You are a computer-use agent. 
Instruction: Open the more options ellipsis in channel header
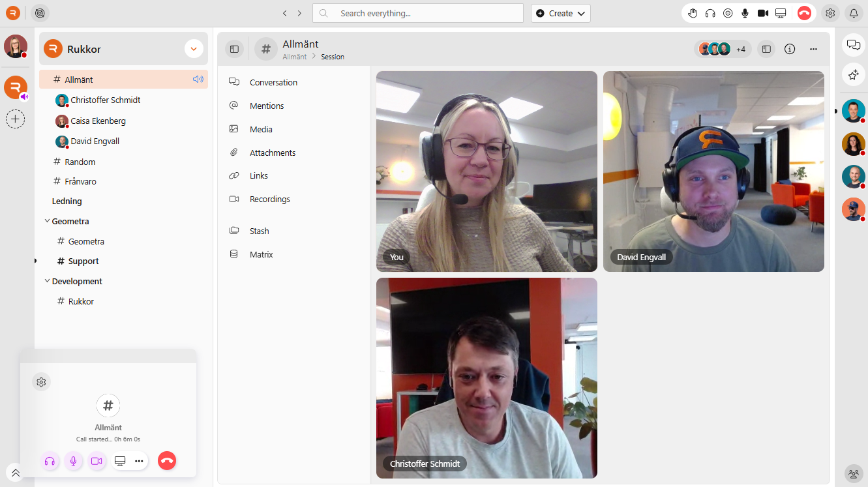(x=813, y=49)
